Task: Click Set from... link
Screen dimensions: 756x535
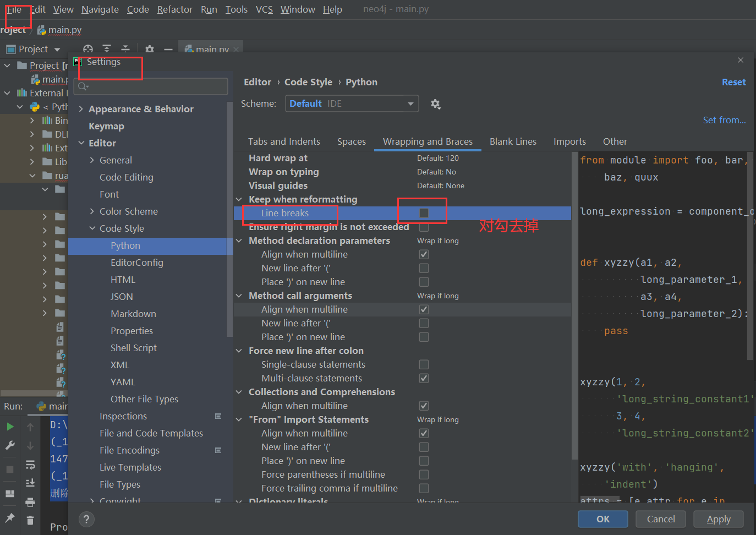Action: tap(724, 120)
